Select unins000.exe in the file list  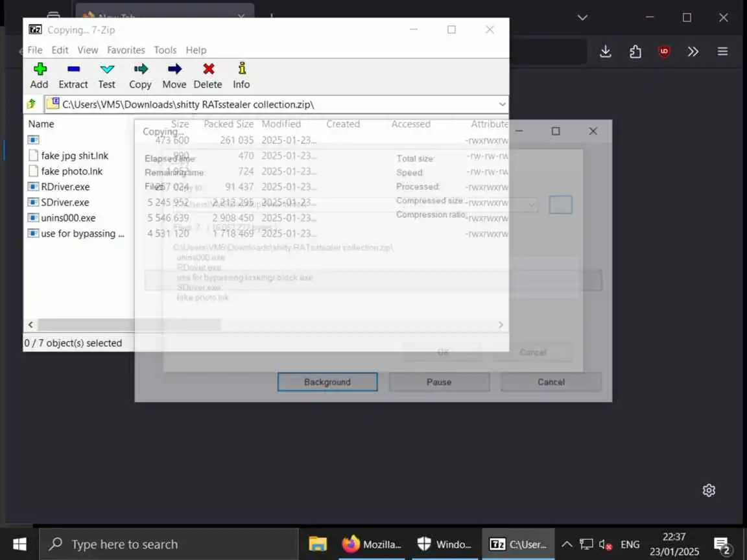[x=68, y=218]
